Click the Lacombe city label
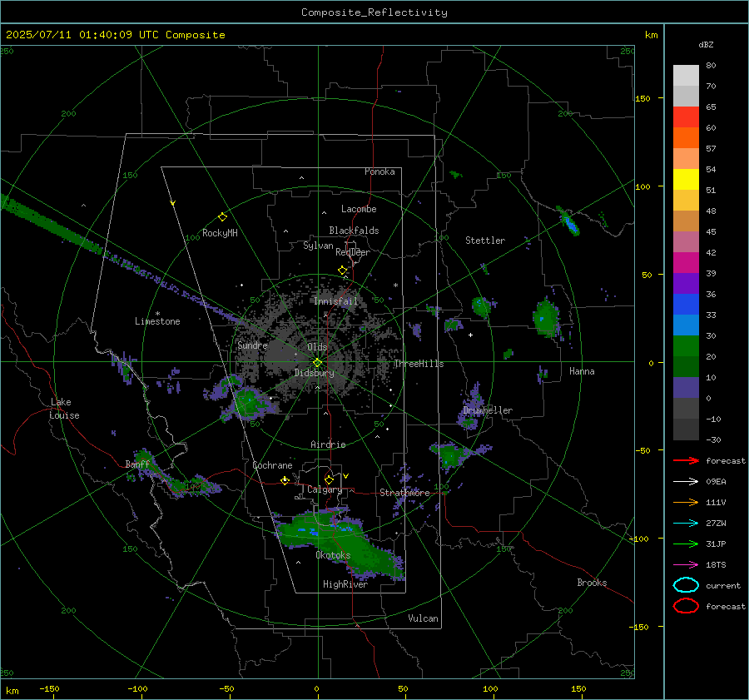The image size is (749, 700). [359, 209]
